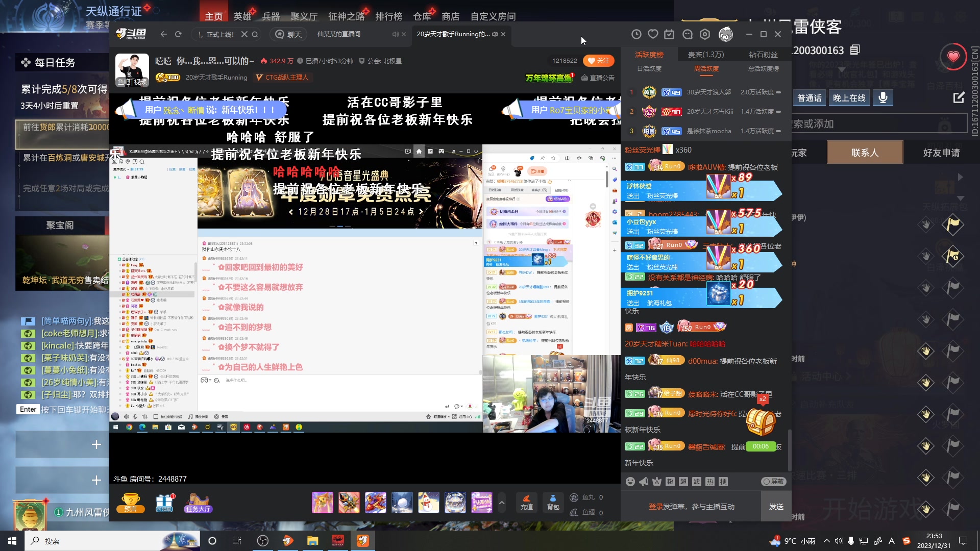Viewport: 980px width, 551px height.
Task: Mute 20岁天才歌手Running tab audio
Action: (495, 34)
